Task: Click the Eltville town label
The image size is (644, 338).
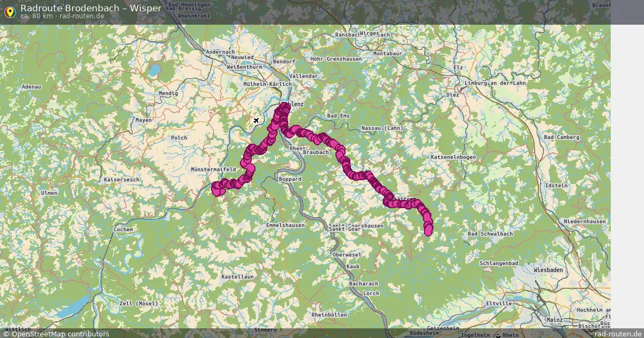Action: (x=499, y=304)
